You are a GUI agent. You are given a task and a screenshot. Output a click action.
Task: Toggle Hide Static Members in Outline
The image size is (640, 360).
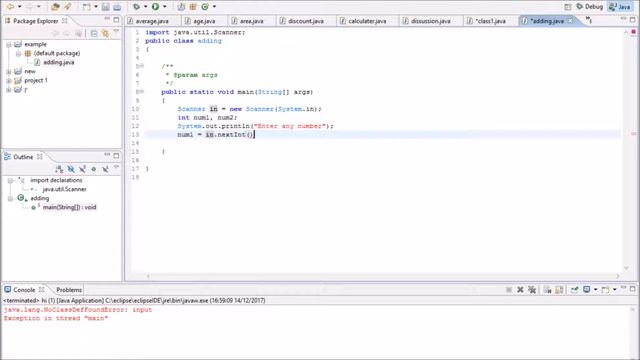click(82, 169)
